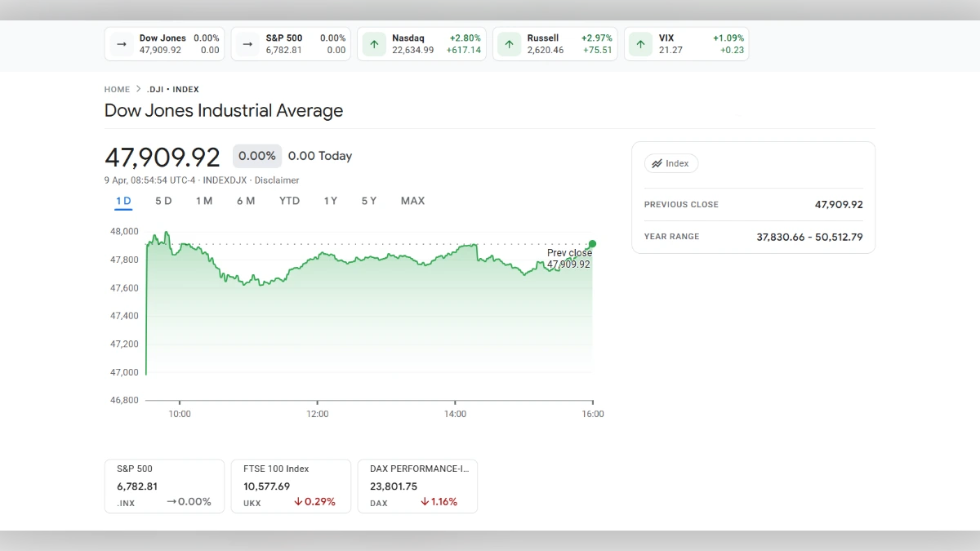
Task: Click the Prev close label on the chart
Action: coord(569,253)
